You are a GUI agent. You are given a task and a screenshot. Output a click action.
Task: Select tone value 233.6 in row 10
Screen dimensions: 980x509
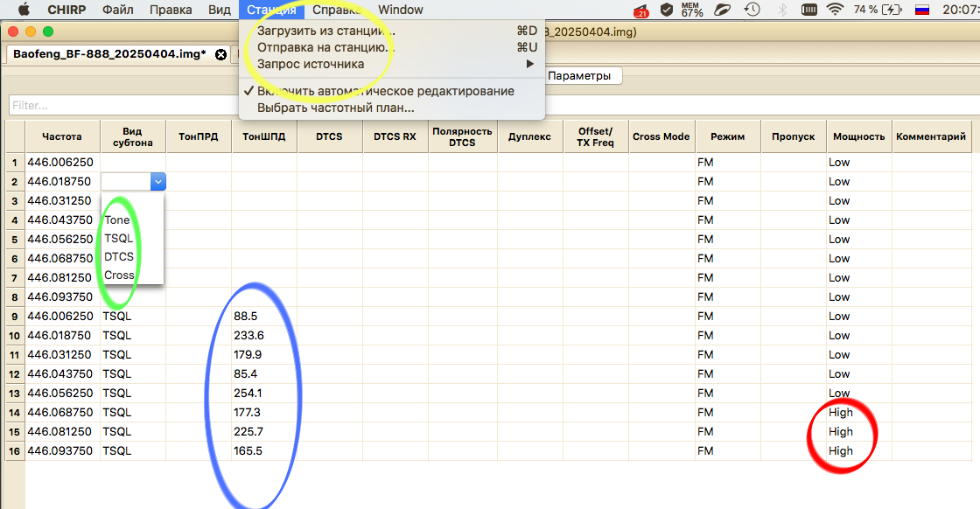pyautogui.click(x=263, y=335)
